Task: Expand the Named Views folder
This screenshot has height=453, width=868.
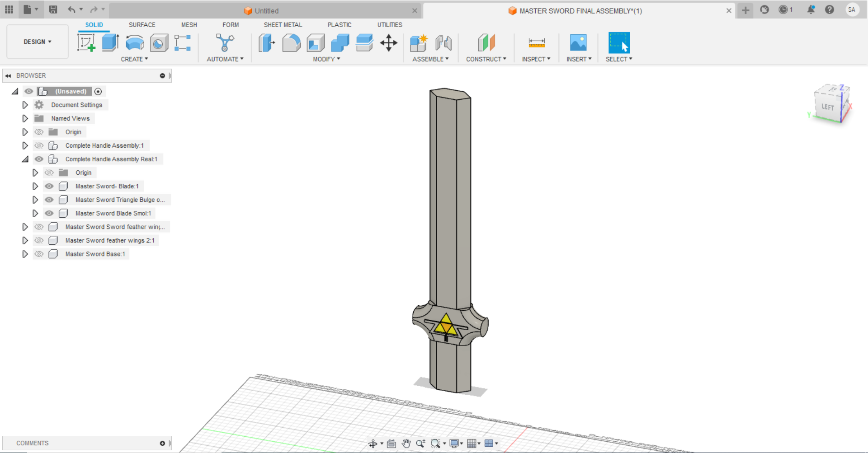Action: click(x=25, y=118)
